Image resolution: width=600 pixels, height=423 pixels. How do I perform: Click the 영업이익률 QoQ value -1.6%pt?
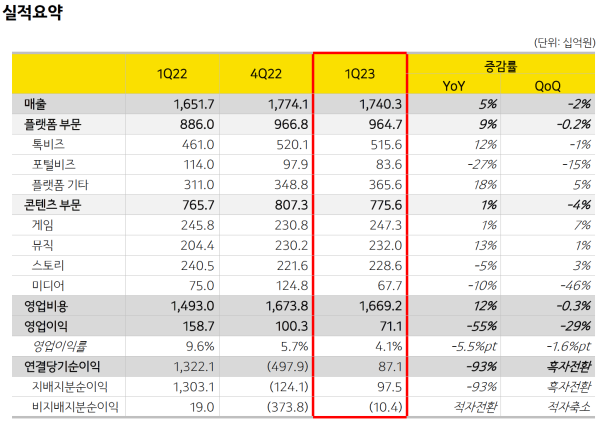[x=569, y=346]
